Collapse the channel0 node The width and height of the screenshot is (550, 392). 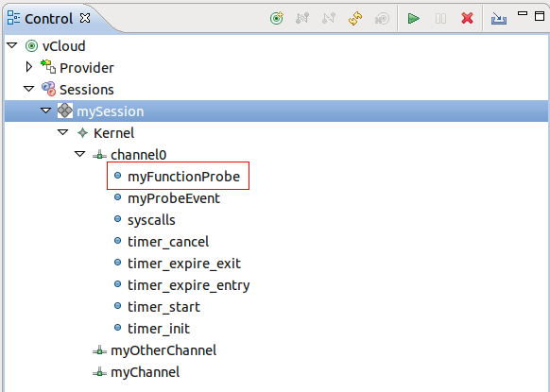click(80, 154)
